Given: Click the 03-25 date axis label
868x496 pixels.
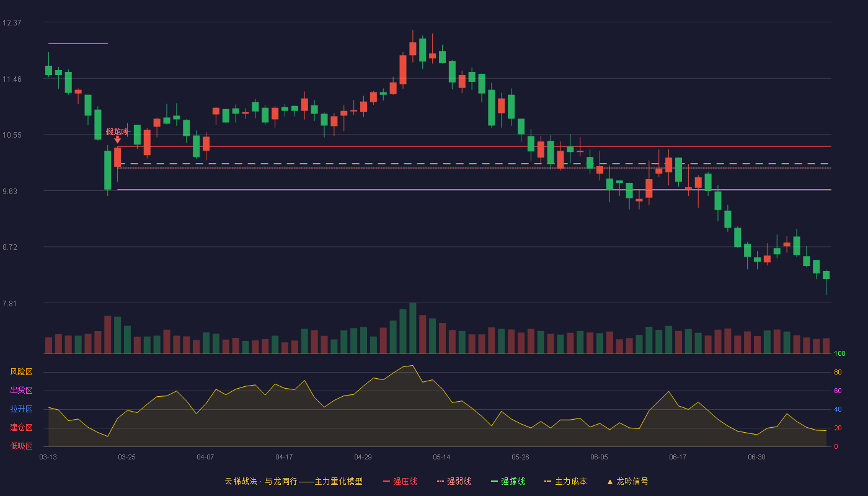Looking at the screenshot, I should coord(126,457).
